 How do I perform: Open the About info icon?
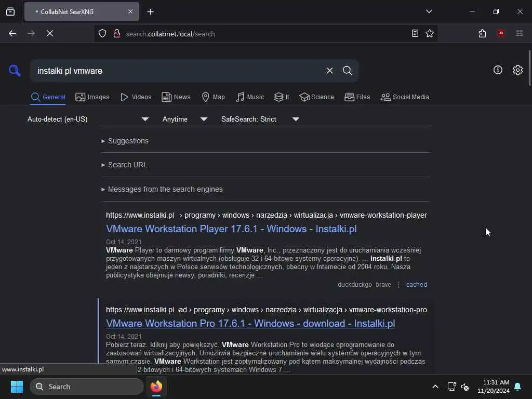[x=498, y=70]
